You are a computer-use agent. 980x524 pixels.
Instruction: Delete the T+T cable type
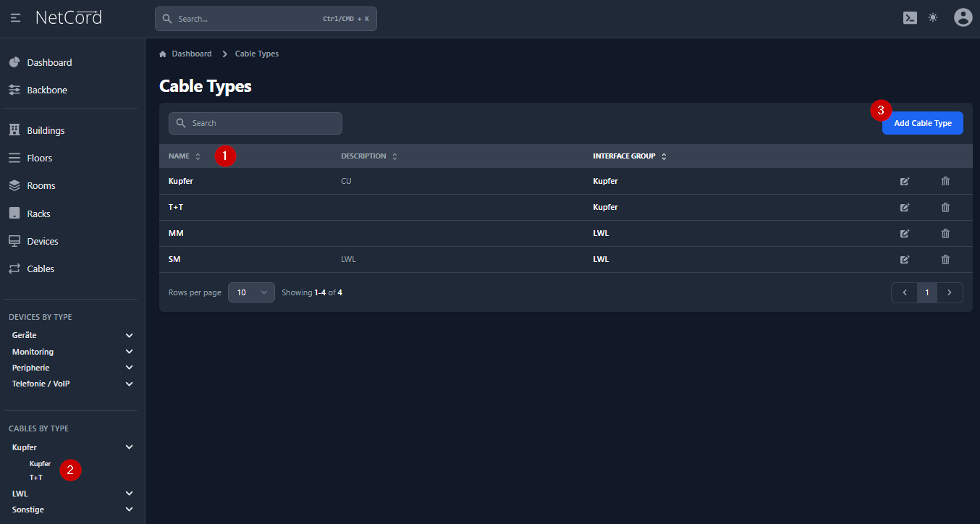click(945, 207)
